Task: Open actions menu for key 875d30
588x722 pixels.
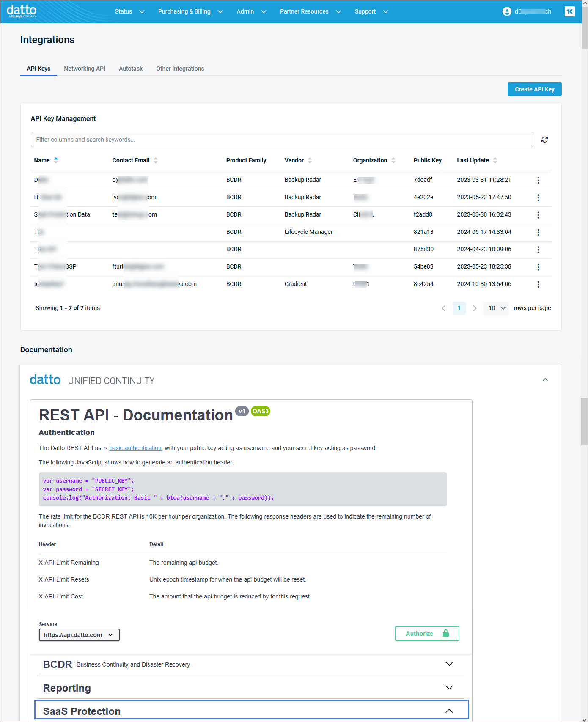Action: click(x=538, y=250)
